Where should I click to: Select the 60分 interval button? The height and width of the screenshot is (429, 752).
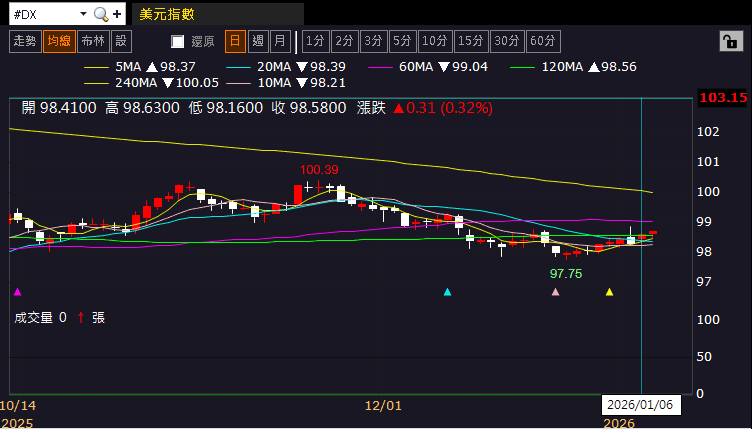point(543,41)
